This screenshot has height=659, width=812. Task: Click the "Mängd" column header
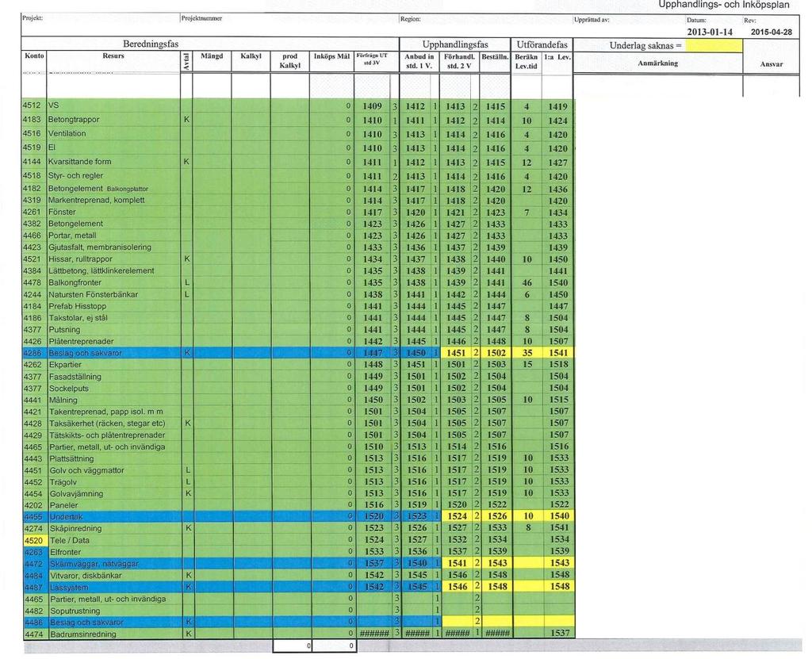click(212, 56)
